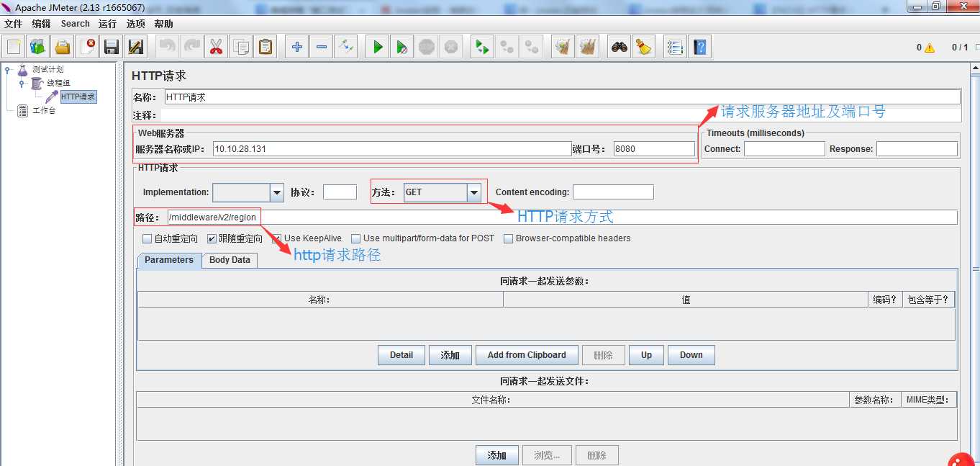The width and height of the screenshot is (980, 466).
Task: Click the 服务器名称或IP input field
Action: point(392,149)
